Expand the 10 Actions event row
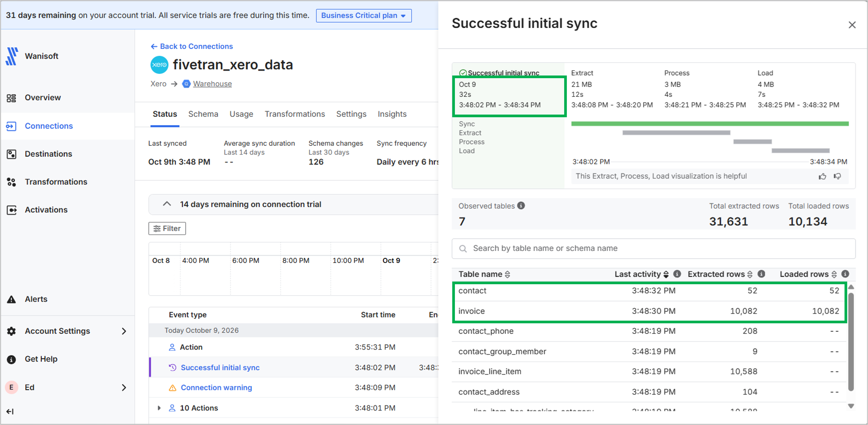868x425 pixels. pos(159,408)
